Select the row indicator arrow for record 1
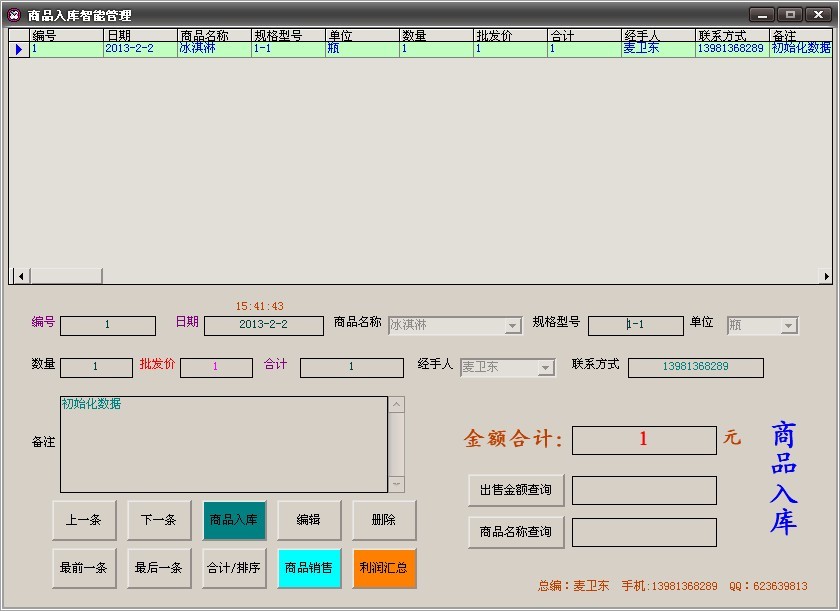The image size is (840, 611). pos(19,49)
